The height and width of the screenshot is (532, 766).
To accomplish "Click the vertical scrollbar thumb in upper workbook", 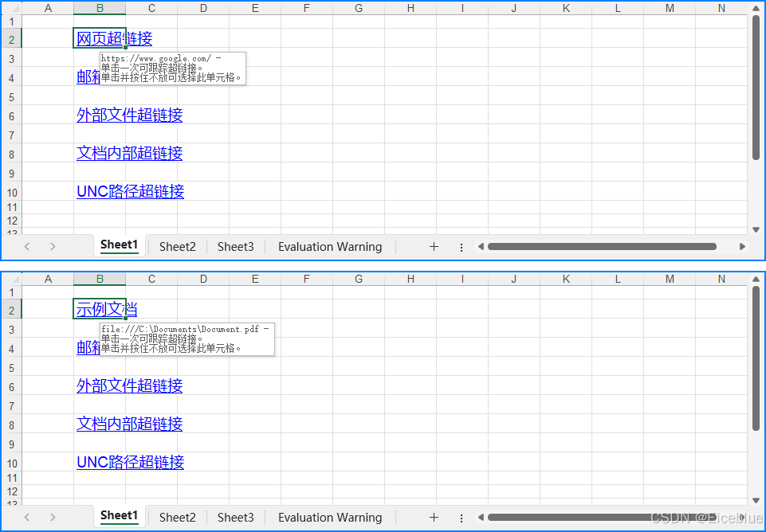I will (x=756, y=88).
